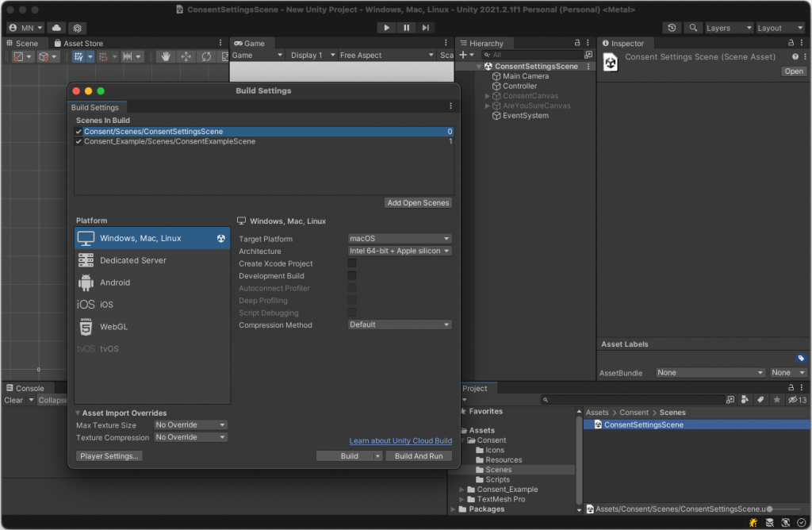Viewport: 812px width, 530px height.
Task: Click the Pause button in the toolbar
Action: (x=405, y=27)
